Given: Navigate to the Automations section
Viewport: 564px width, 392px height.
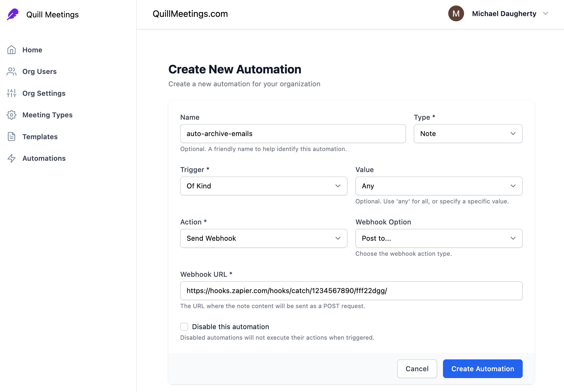Looking at the screenshot, I should coord(44,158).
